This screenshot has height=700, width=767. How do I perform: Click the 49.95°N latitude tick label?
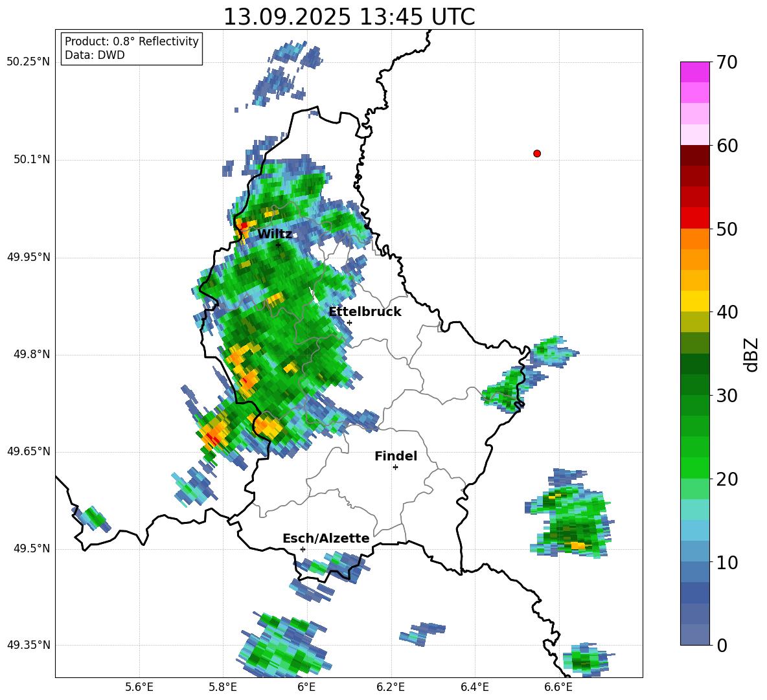click(x=29, y=257)
